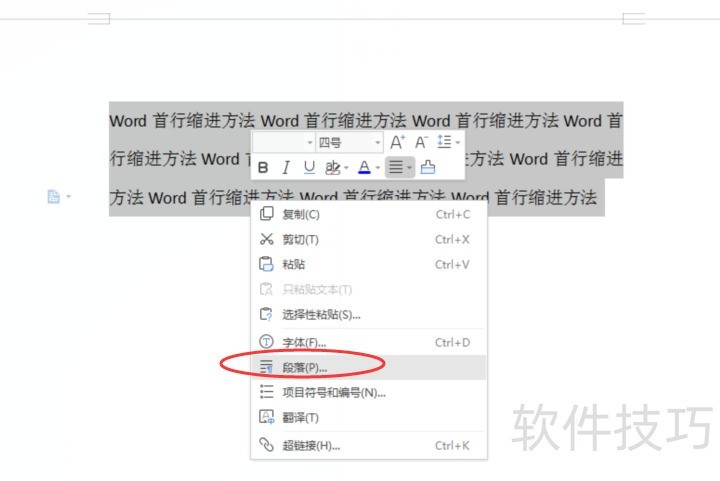
Task: Click the Ctrl+K shortcut text
Action: pyautogui.click(x=452, y=445)
